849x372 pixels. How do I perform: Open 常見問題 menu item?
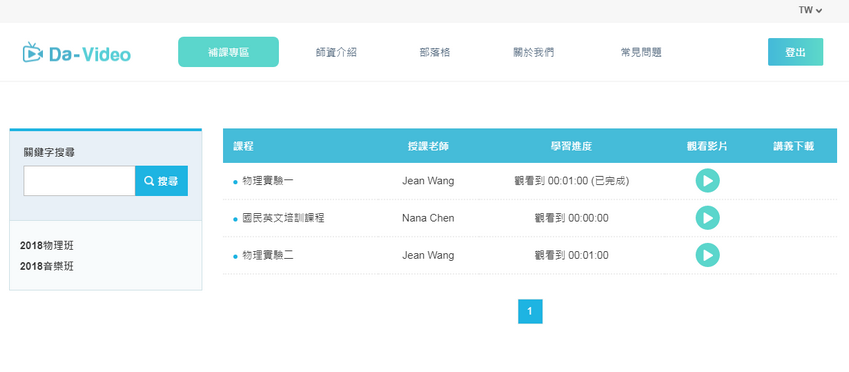641,53
